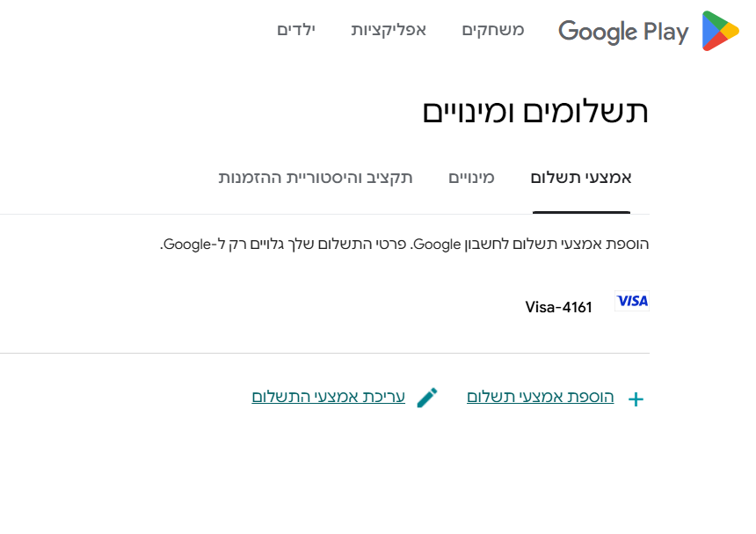Click the Google Play wordmark text
Viewport: 756px width, 534px height.
tap(623, 32)
